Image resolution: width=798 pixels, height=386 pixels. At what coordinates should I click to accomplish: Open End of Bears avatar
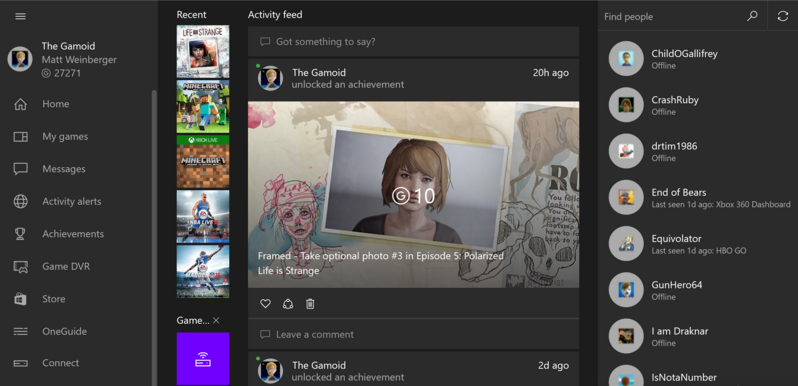pos(626,197)
